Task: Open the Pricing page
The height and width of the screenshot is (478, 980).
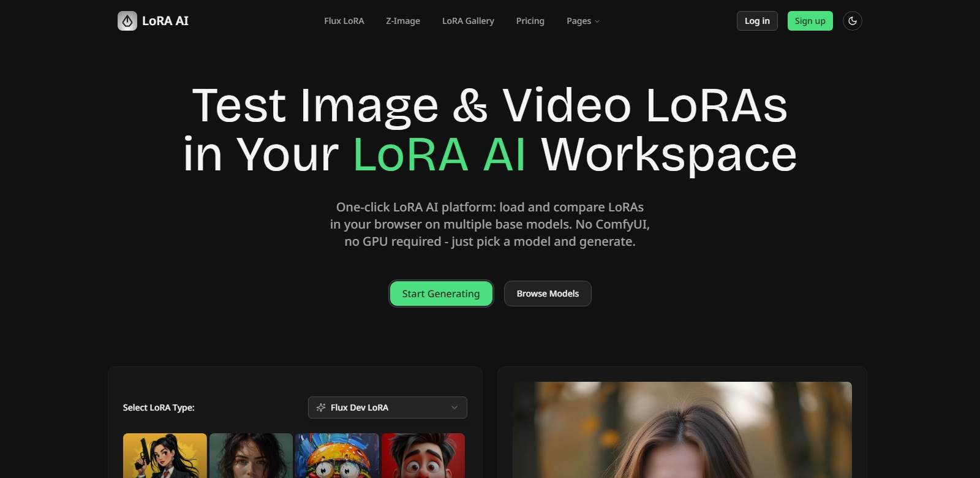Action: (530, 21)
